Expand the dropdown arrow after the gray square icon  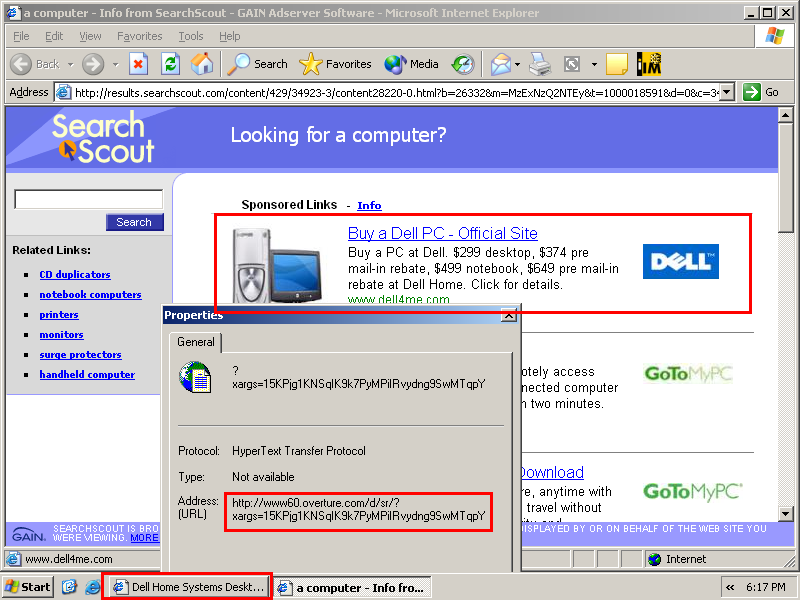pos(594,65)
